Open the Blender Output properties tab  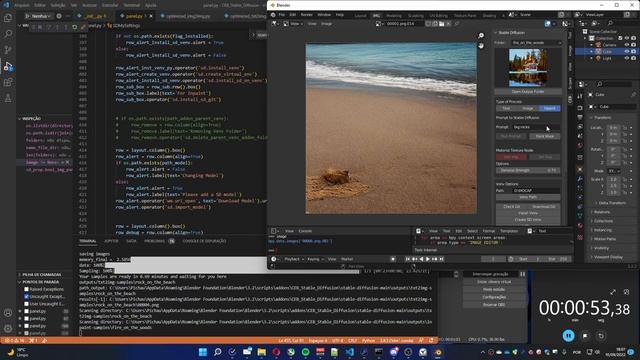(x=580, y=118)
